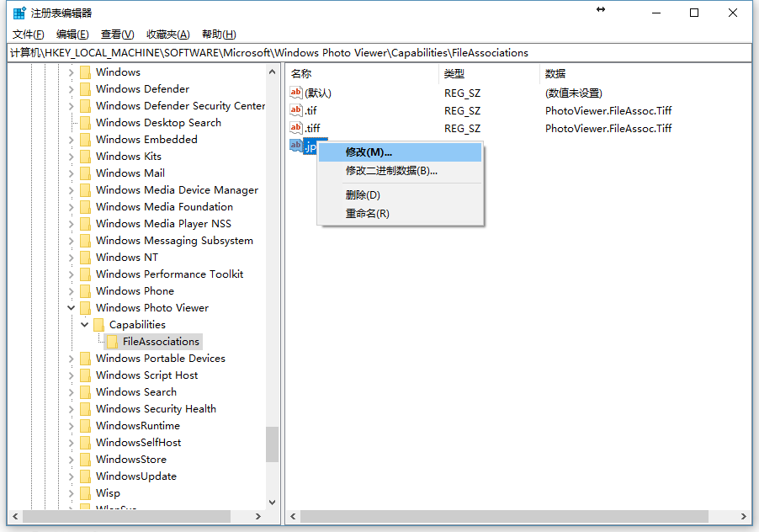Click the ab icon next to .tiff value
Screen dimensions: 759x532
(295, 128)
